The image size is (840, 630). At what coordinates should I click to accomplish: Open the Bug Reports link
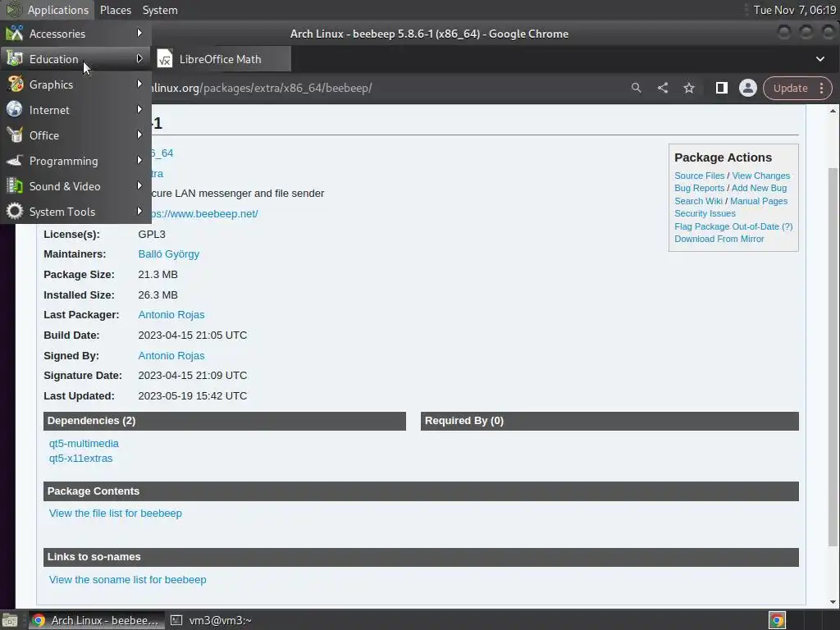[699, 188]
